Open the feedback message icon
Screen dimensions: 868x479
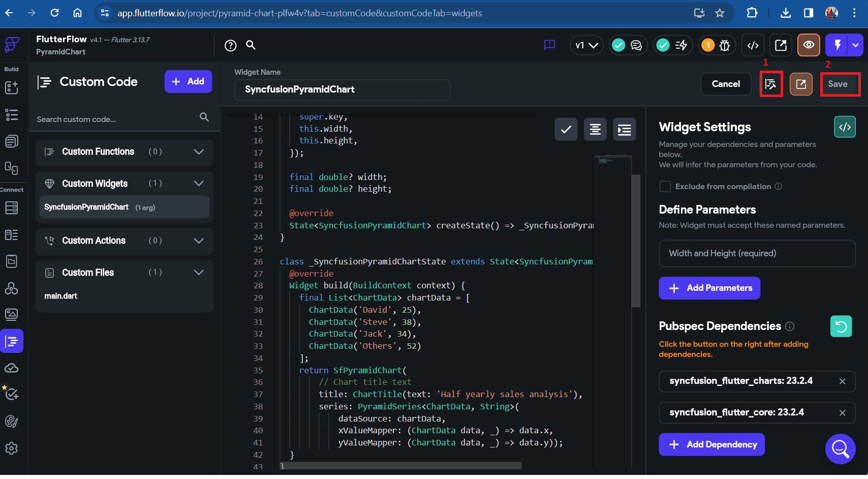pos(549,45)
